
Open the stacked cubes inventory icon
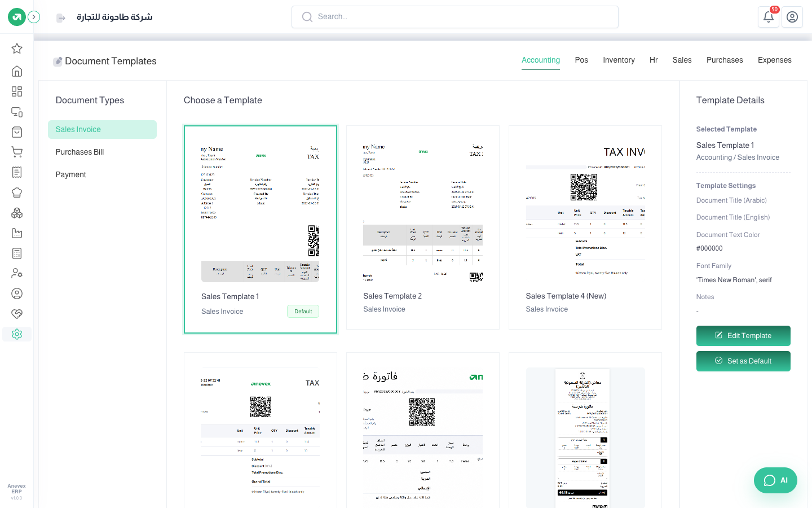click(17, 213)
